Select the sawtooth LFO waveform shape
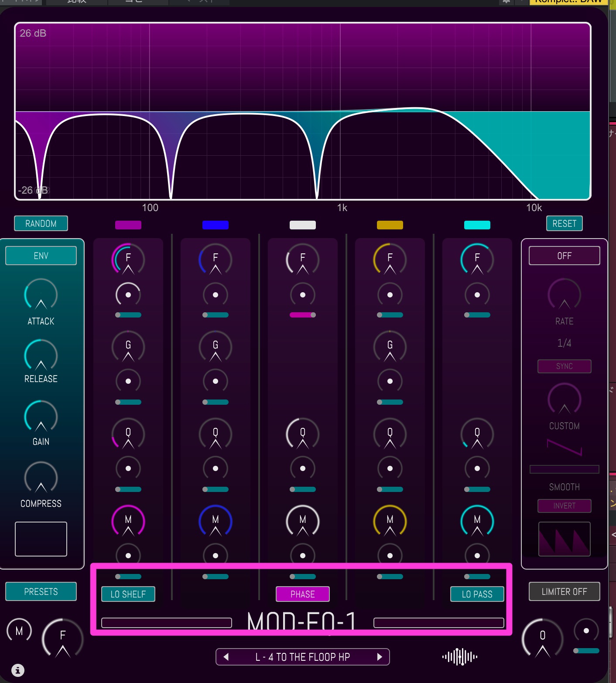This screenshot has height=683, width=616. click(x=564, y=539)
